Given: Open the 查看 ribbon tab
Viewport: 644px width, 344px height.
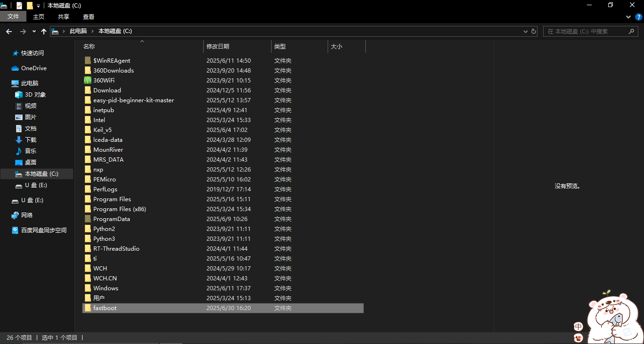Looking at the screenshot, I should pos(89,16).
